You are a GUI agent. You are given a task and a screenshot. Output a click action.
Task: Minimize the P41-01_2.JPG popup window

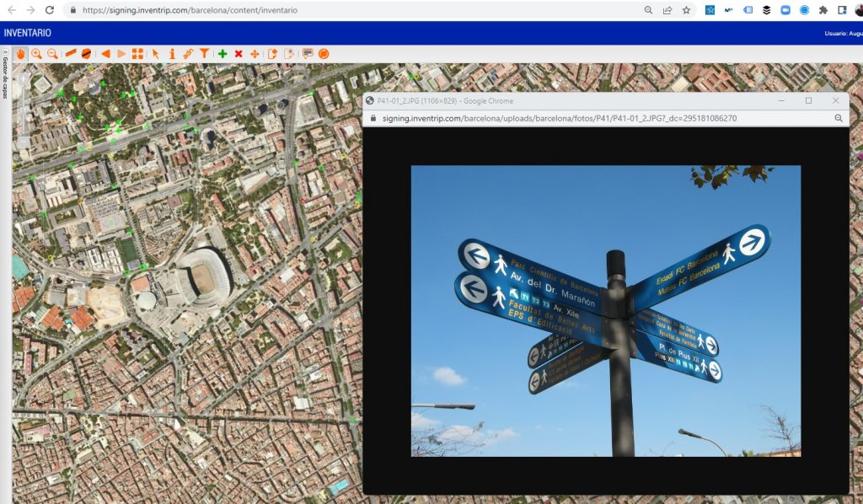[781, 100]
